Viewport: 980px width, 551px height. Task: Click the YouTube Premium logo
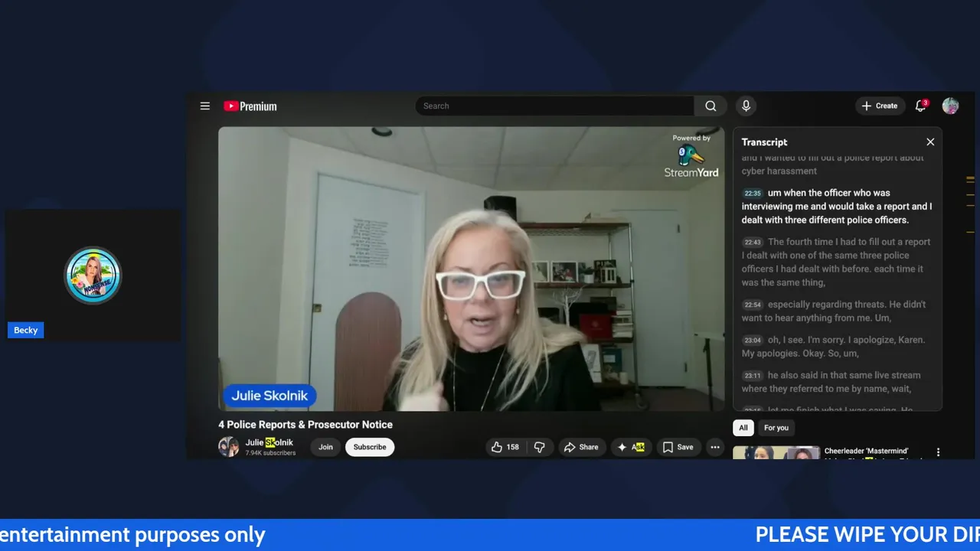[250, 106]
